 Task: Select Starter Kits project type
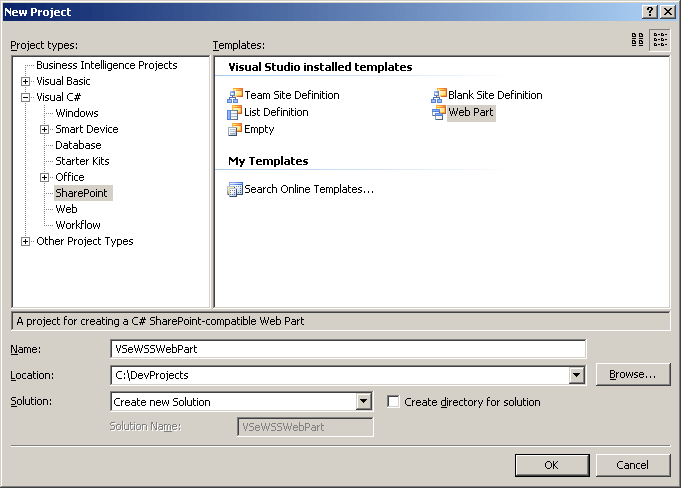click(x=82, y=161)
